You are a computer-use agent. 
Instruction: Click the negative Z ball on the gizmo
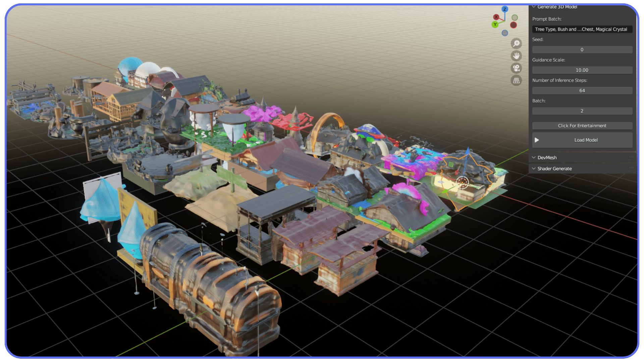tap(505, 33)
